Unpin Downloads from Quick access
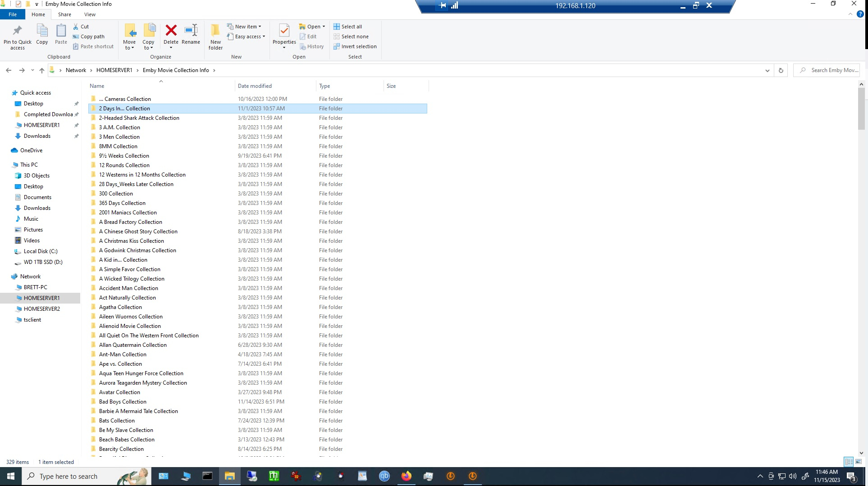The image size is (868, 486). click(x=76, y=136)
